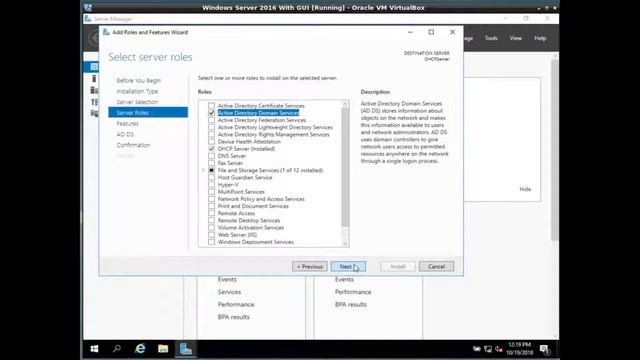
Task: Select Server Roles wizard step
Action: point(148,113)
